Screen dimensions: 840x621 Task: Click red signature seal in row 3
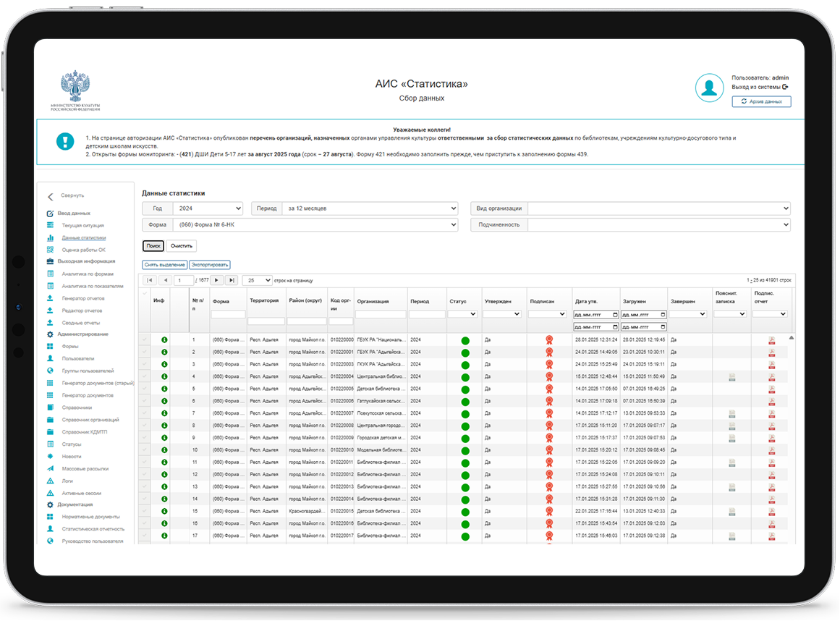click(549, 364)
